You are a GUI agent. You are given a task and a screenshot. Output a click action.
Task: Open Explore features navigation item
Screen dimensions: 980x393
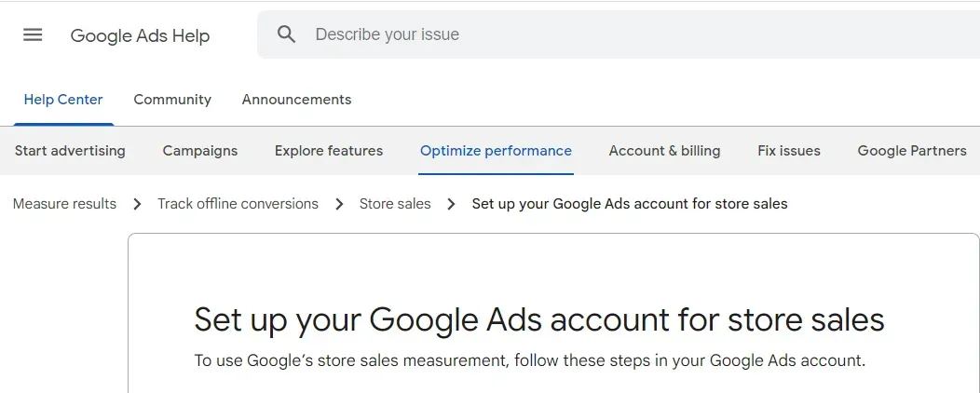[329, 151]
